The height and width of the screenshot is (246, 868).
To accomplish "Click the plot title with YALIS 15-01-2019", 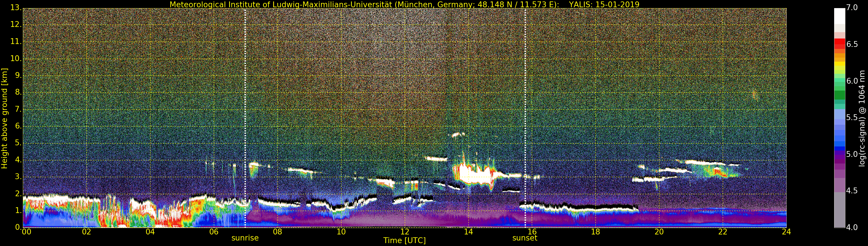I will pyautogui.click(x=404, y=4).
